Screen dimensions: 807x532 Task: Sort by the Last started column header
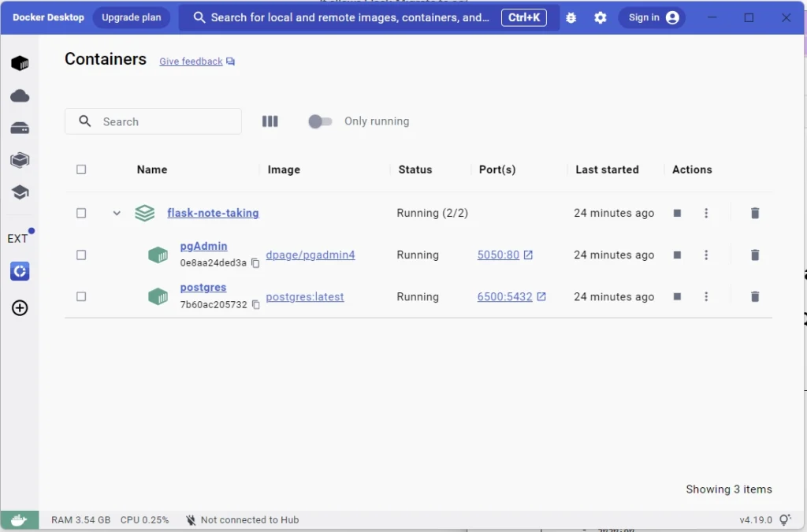point(607,169)
